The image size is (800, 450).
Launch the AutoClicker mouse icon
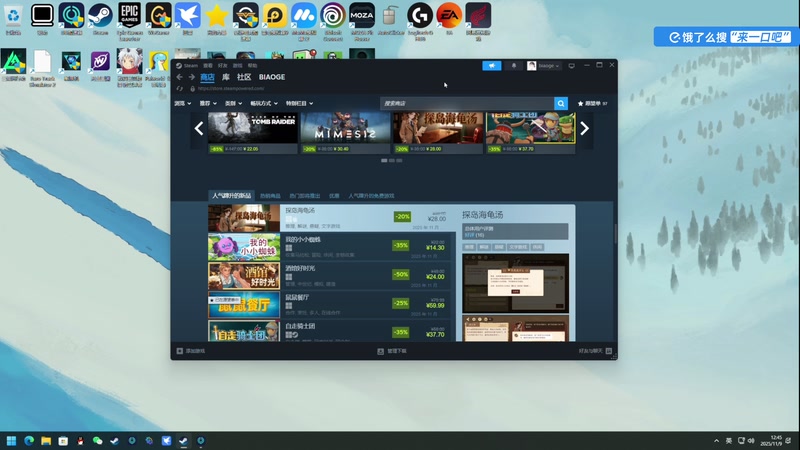click(391, 19)
